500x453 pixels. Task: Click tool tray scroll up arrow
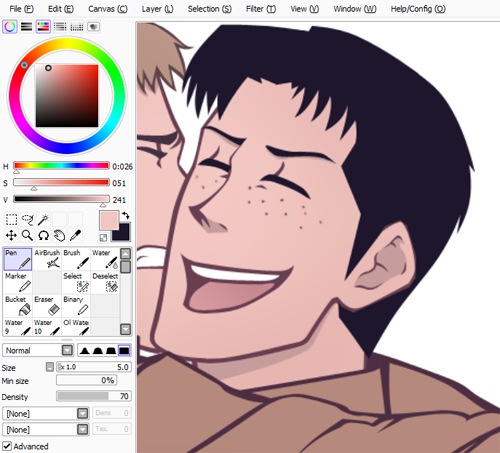(125, 254)
